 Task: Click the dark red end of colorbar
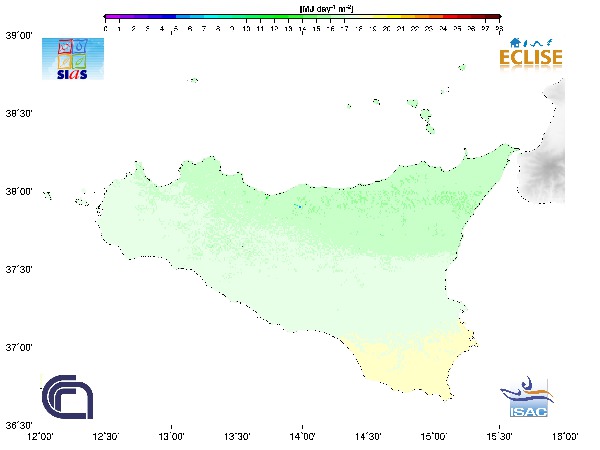pyautogui.click(x=493, y=17)
